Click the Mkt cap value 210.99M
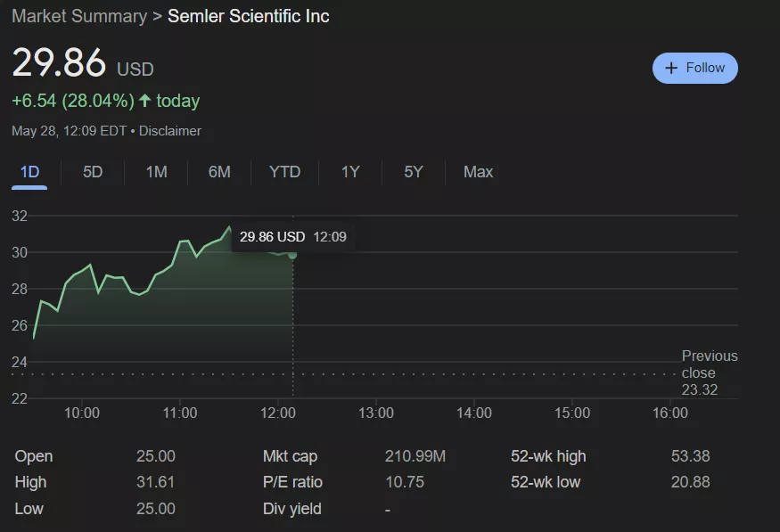 pos(415,456)
